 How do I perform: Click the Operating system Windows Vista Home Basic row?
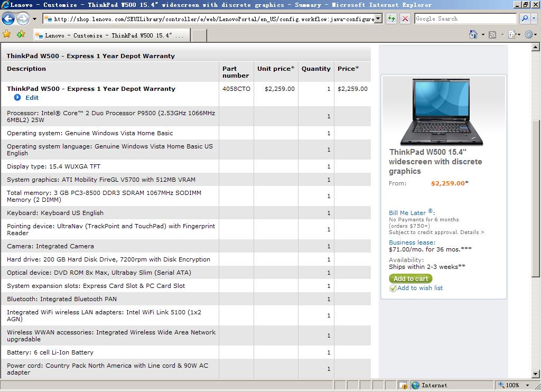[x=185, y=133]
